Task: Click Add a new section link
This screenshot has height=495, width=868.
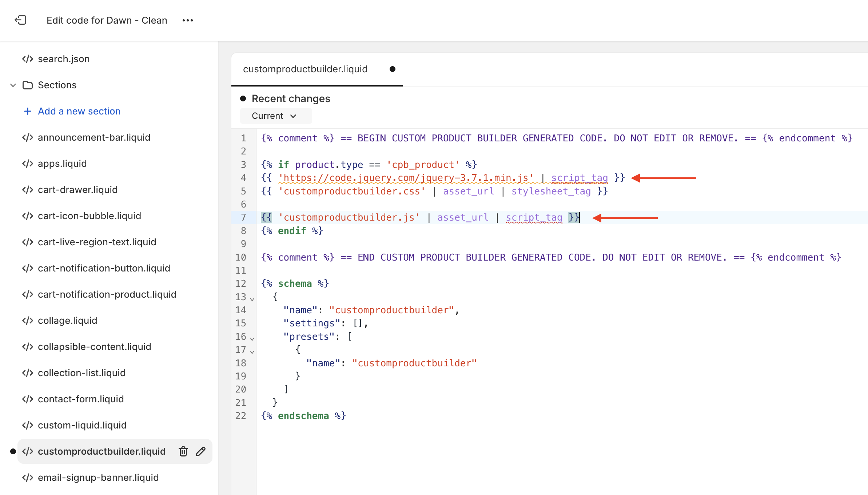Action: point(79,111)
